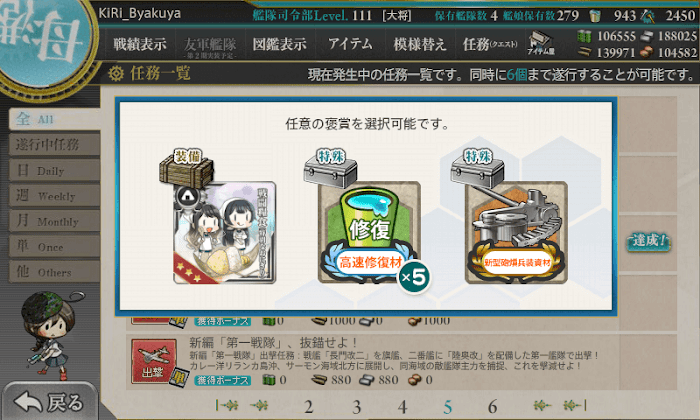The image size is (700, 420).
Task: Filter quests by Daily
Action: tap(54, 170)
